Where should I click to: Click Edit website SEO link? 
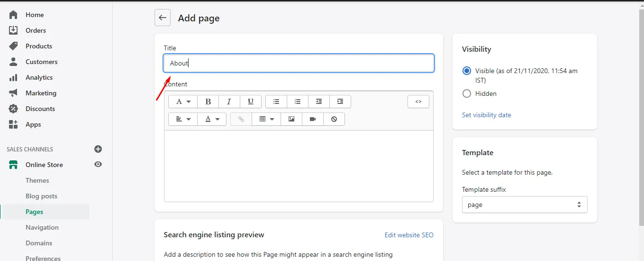pos(409,235)
